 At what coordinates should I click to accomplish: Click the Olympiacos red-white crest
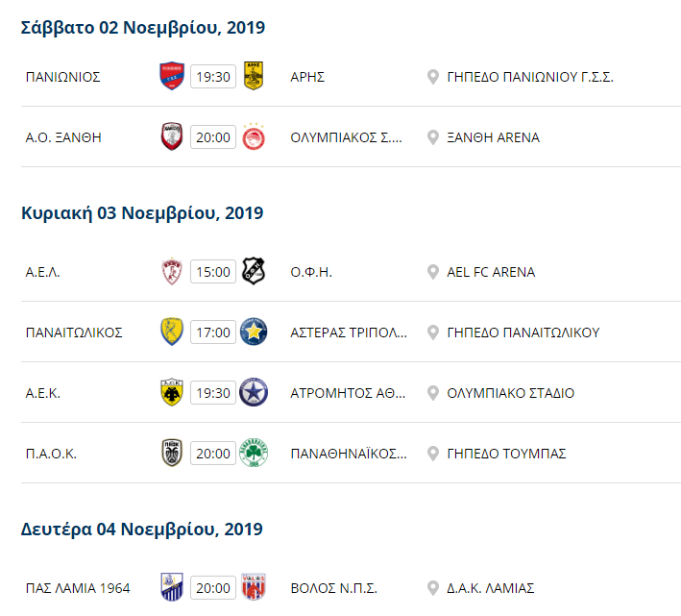pos(254,137)
